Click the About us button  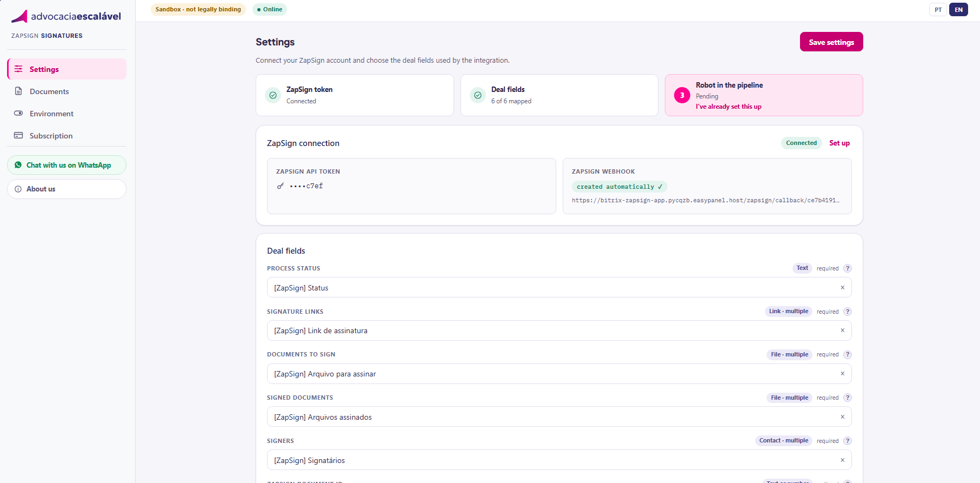pos(67,189)
